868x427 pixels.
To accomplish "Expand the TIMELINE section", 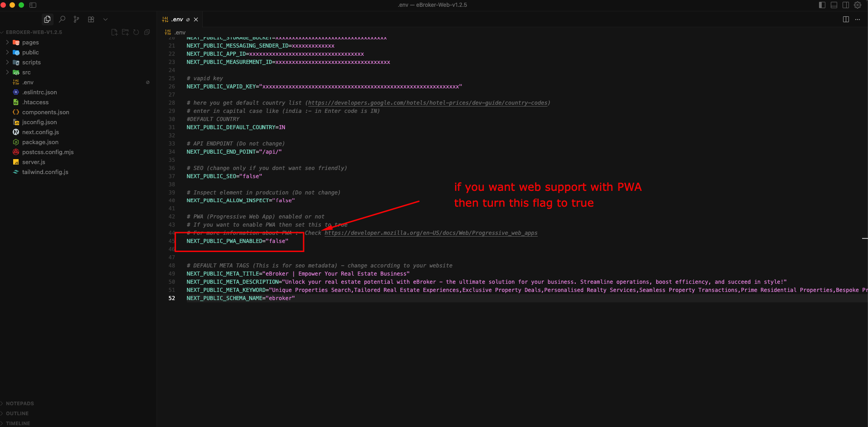I will pos(18,423).
